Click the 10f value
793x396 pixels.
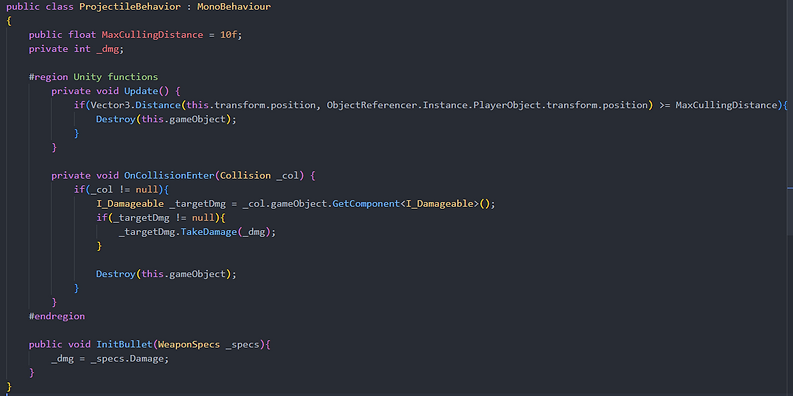(230, 35)
